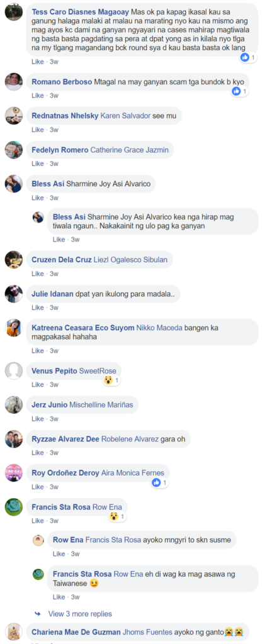Like Ryzzae Alvarez Dee's comment
This screenshot has width=272, height=644.
[x=37, y=453]
